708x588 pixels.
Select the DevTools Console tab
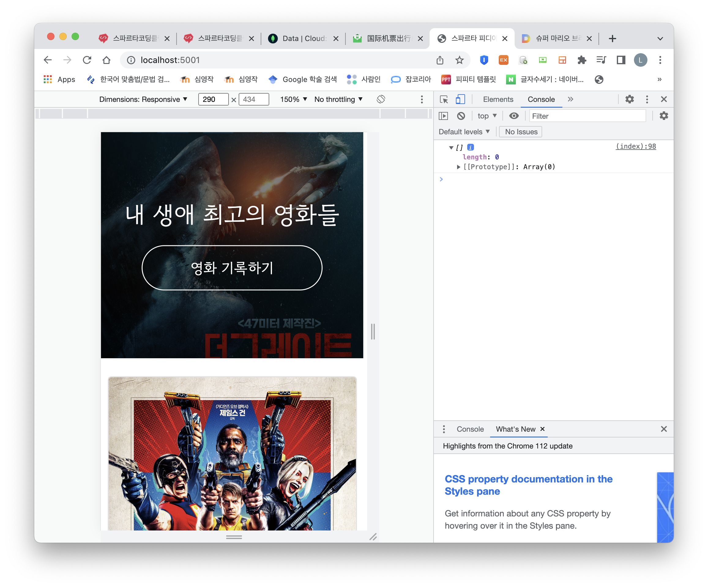click(541, 99)
